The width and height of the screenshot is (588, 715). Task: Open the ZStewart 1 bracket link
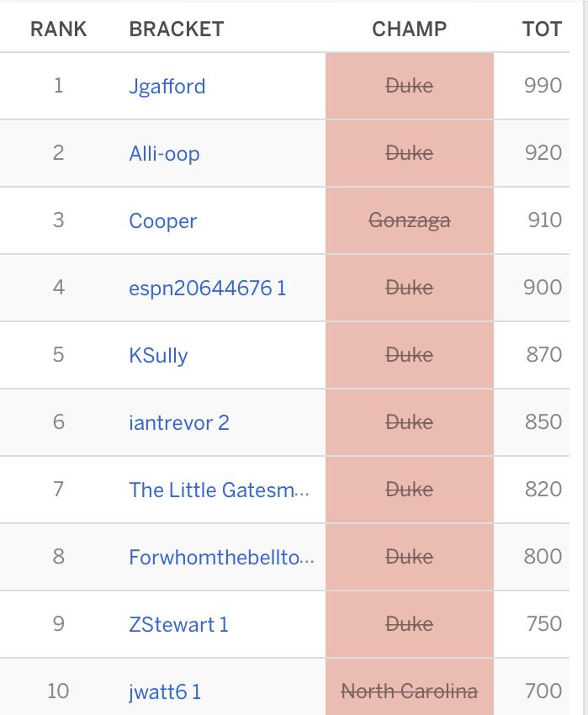[x=178, y=624]
